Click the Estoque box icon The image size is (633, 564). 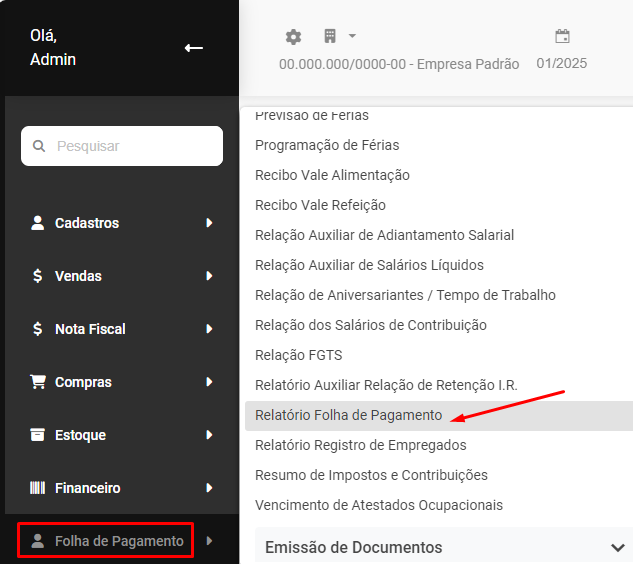coord(38,435)
